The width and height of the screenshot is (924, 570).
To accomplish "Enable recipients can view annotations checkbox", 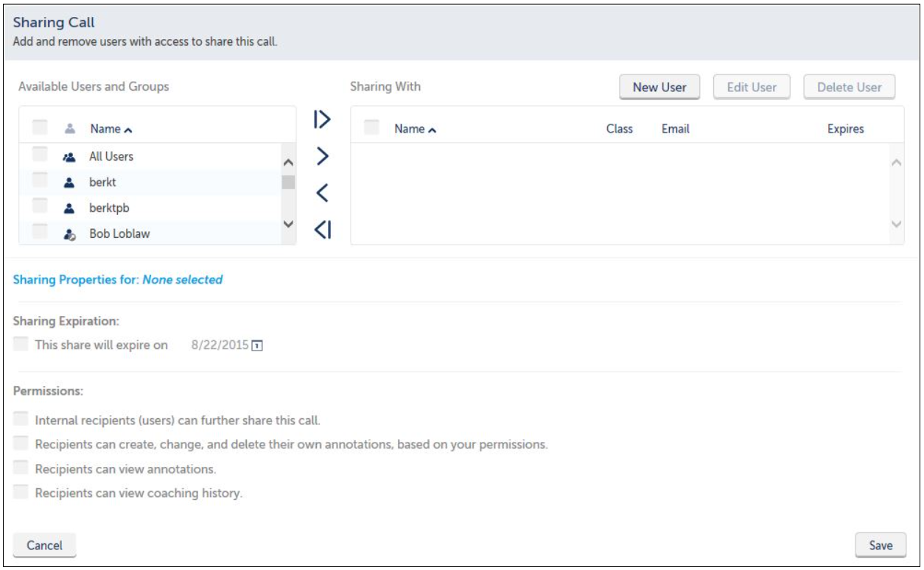I will pyautogui.click(x=21, y=468).
